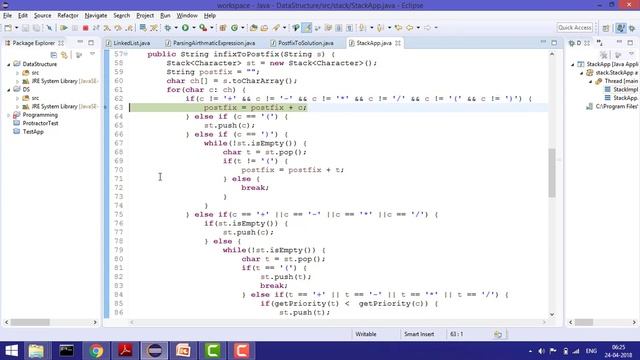Open Chrome from the taskbar
Screen dimensions: 640x360
click(96, 351)
